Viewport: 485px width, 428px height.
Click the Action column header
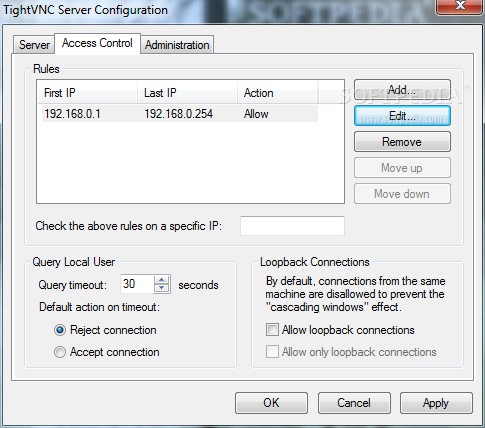(277, 93)
